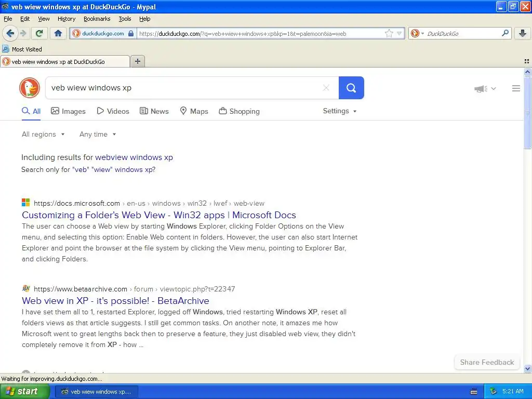Click the scrollbar down arrow
This screenshot has width=532, height=399.
527,368
